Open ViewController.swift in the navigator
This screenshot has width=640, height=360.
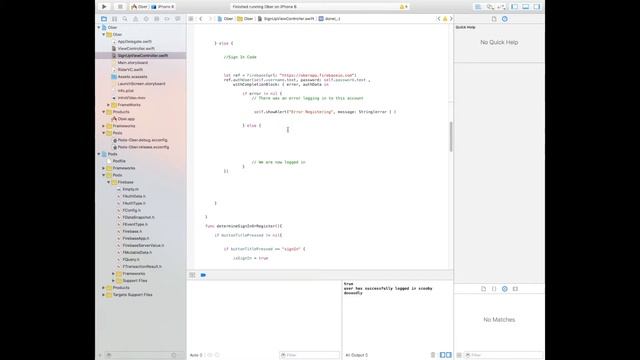(x=136, y=49)
